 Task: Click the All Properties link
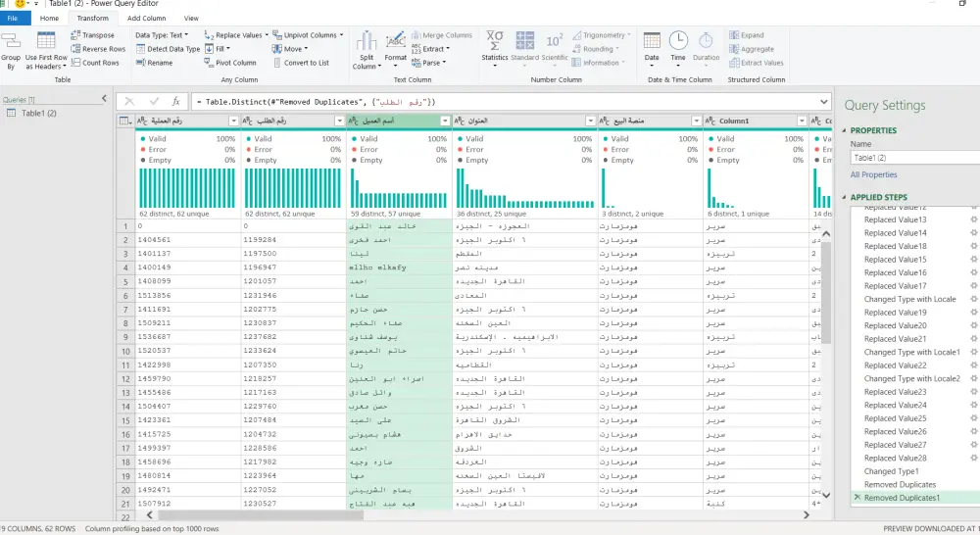tap(873, 174)
